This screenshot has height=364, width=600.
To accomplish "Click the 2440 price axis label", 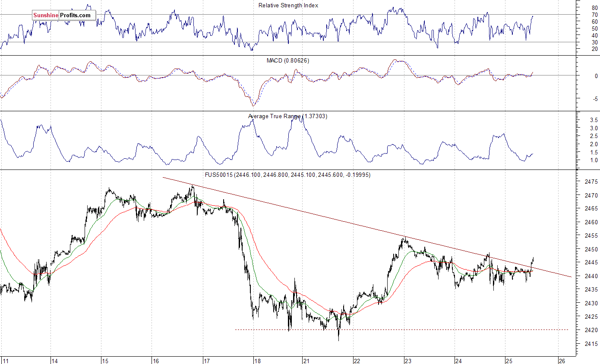I will [591, 276].
